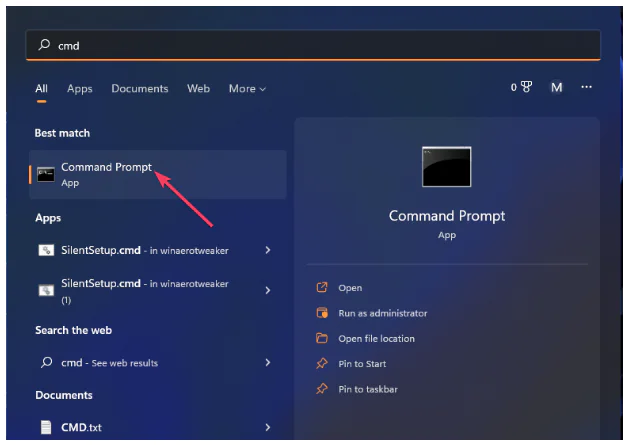
Task: Choose Open file location
Action: 377,339
